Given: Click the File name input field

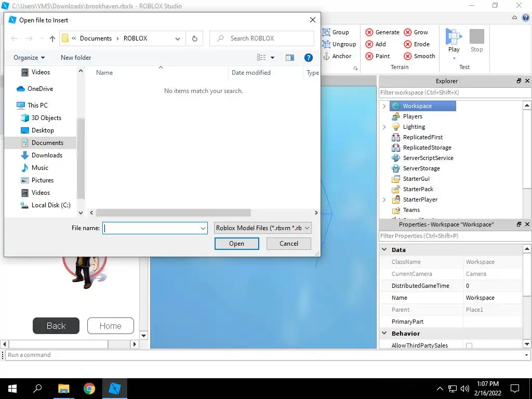Looking at the screenshot, I should point(151,229).
